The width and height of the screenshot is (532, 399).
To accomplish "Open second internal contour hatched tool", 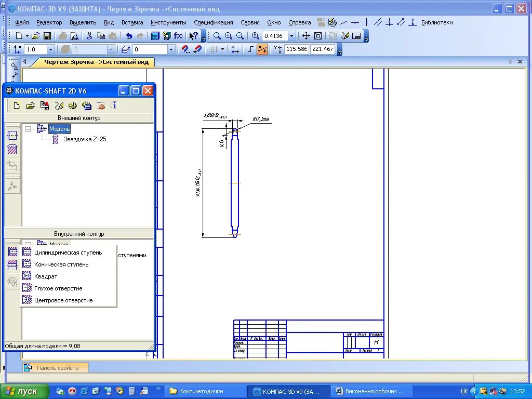I will (12, 264).
